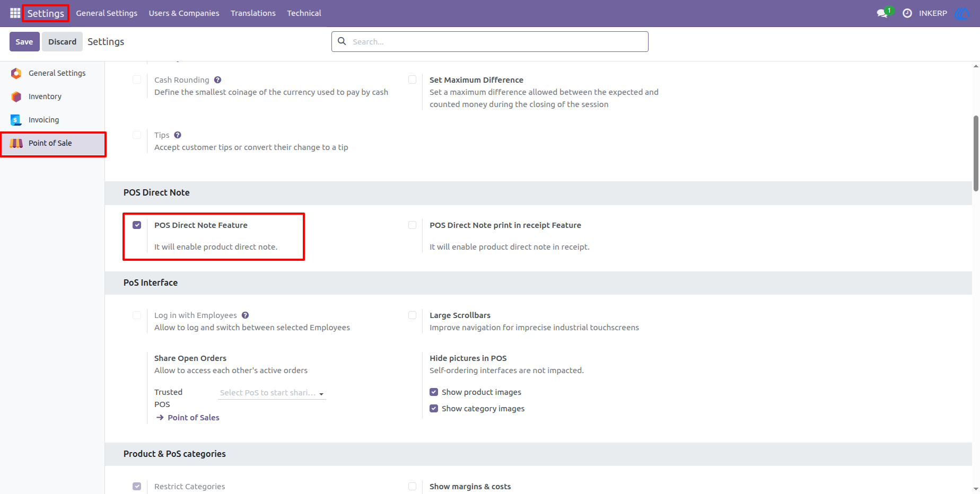Open the Technical menu
Image resolution: width=980 pixels, height=494 pixels.
tap(304, 13)
